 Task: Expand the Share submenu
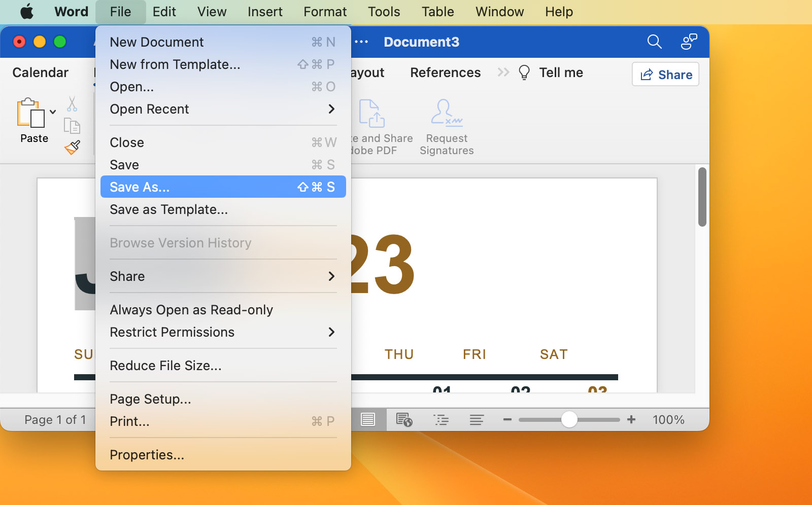tap(331, 276)
